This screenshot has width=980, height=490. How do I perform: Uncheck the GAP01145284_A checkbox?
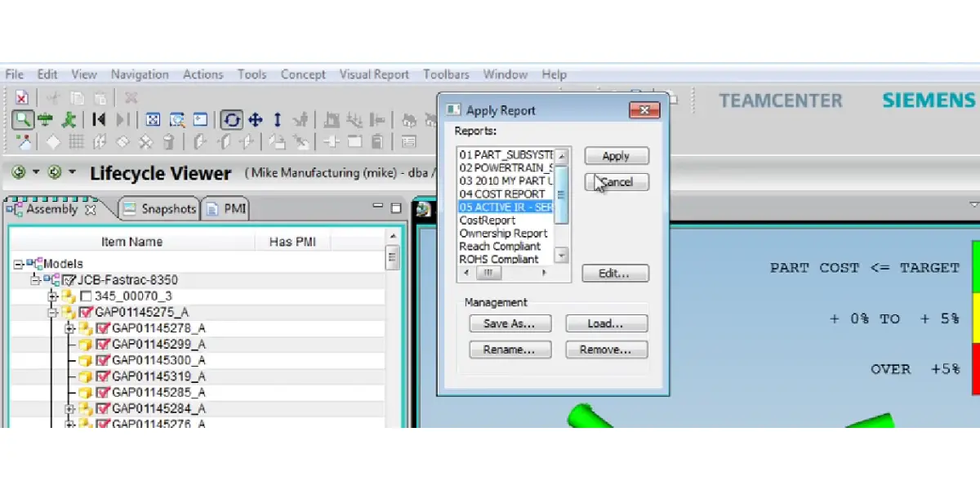(103, 408)
